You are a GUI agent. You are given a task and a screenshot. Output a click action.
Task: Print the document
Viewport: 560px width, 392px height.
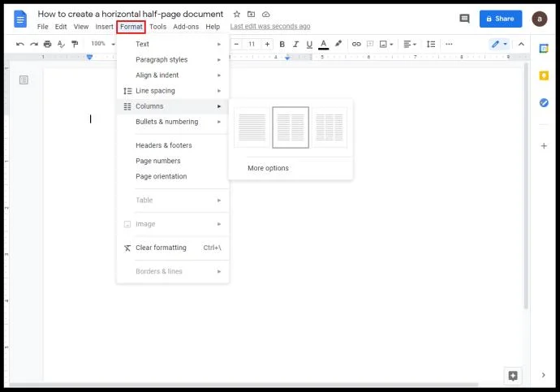(47, 45)
